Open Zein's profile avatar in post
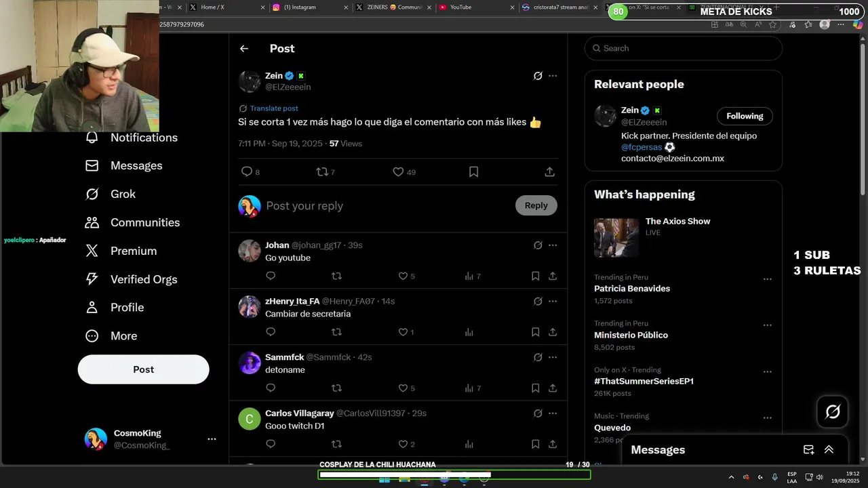 [250, 81]
